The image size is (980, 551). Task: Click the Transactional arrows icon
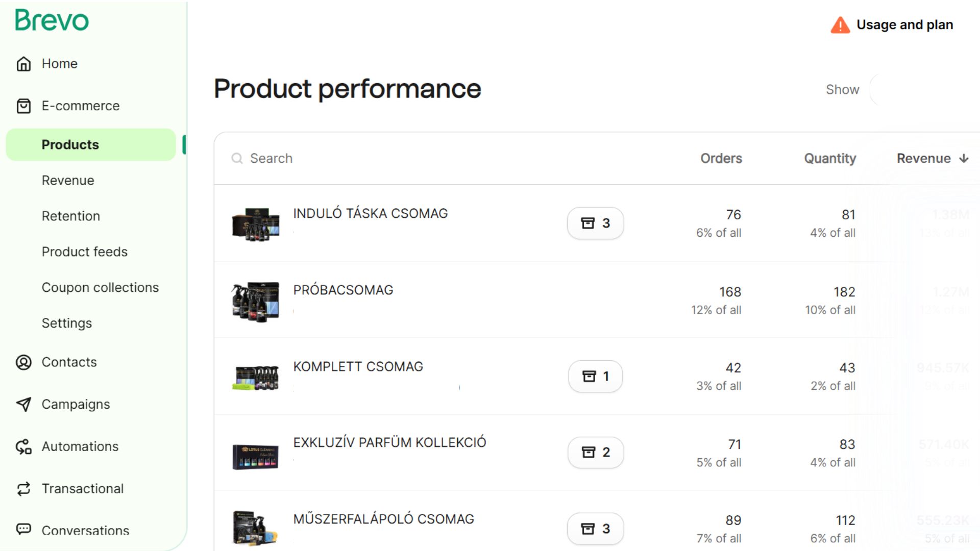pos(23,489)
